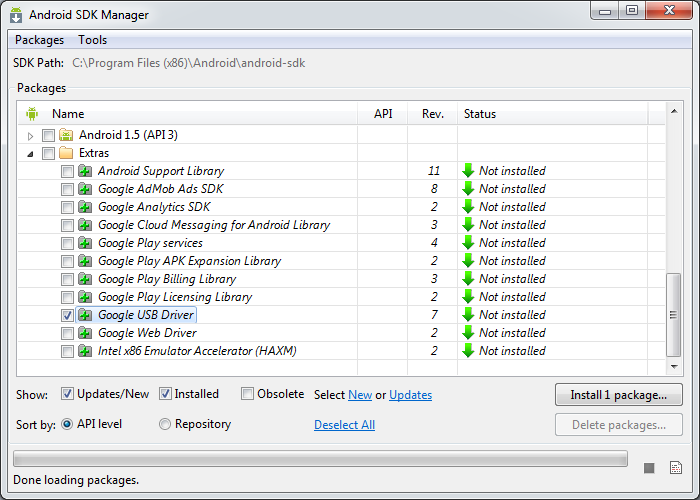700x500 pixels.
Task: Click the Android robot icon in the header
Action: [31, 114]
